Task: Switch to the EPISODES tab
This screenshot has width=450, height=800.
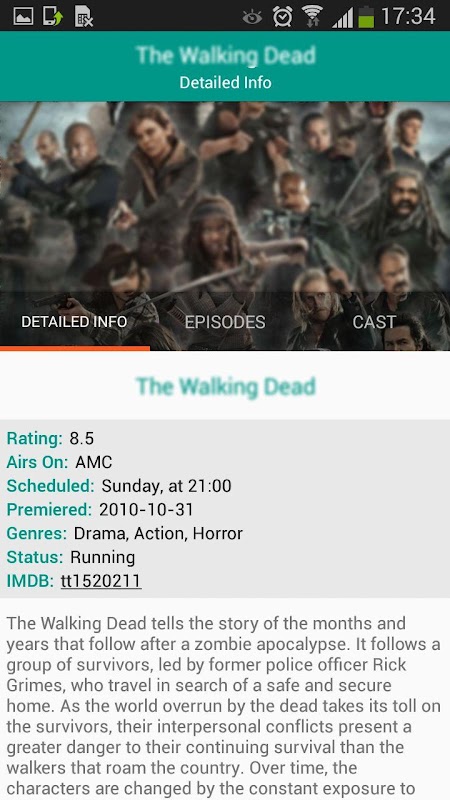Action: pyautogui.click(x=225, y=322)
